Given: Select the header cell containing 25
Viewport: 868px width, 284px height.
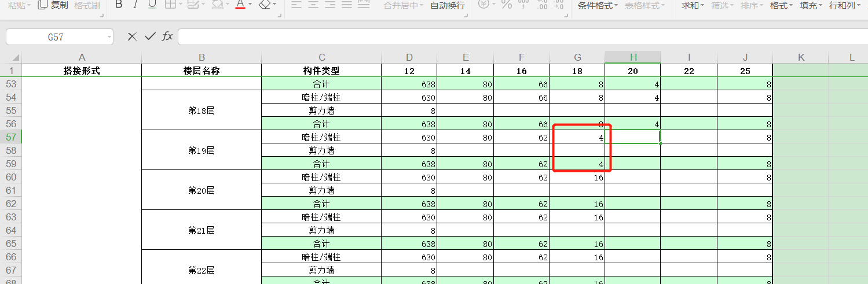Looking at the screenshot, I should [x=745, y=71].
